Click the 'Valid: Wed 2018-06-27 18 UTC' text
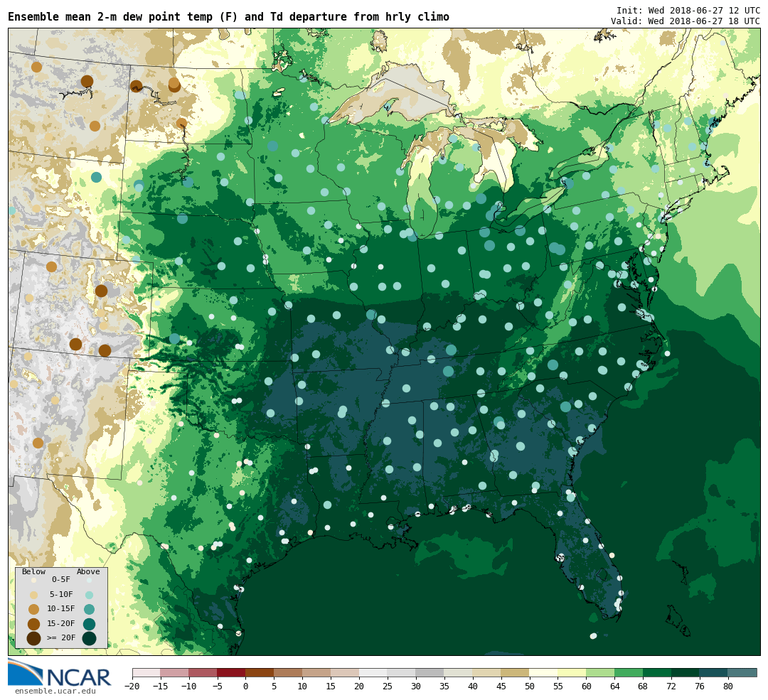The image size is (768, 700). pyautogui.click(x=686, y=21)
